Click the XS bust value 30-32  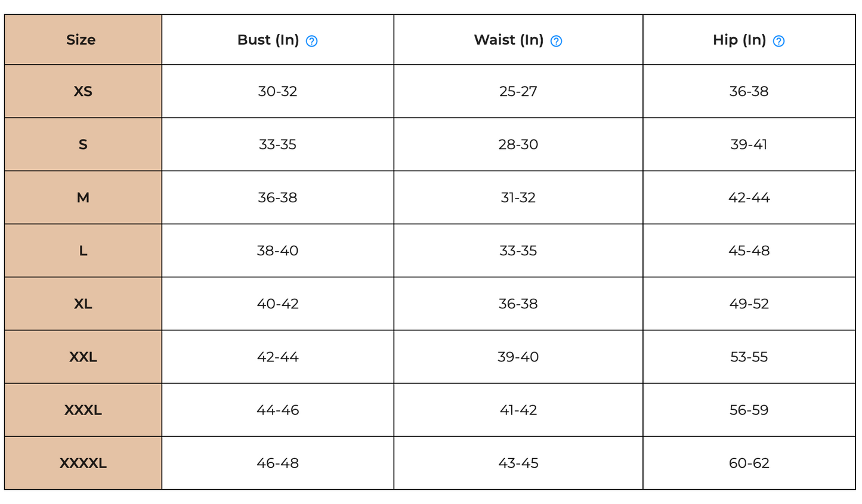coord(277,91)
